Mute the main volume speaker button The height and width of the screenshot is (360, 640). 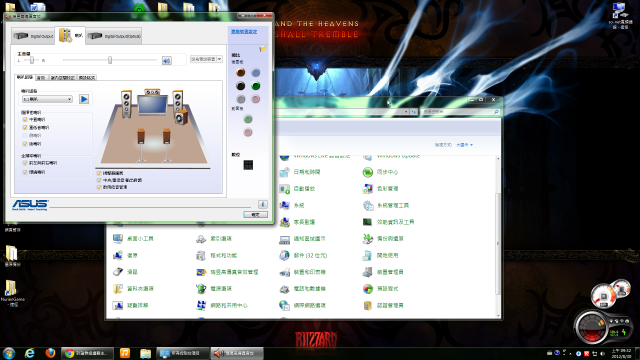click(x=167, y=60)
